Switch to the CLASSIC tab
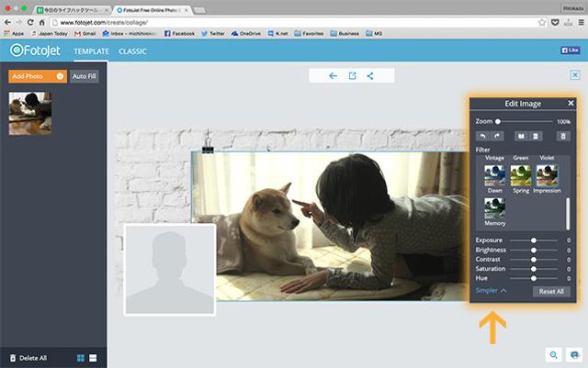The height and width of the screenshot is (368, 588). pos(132,51)
